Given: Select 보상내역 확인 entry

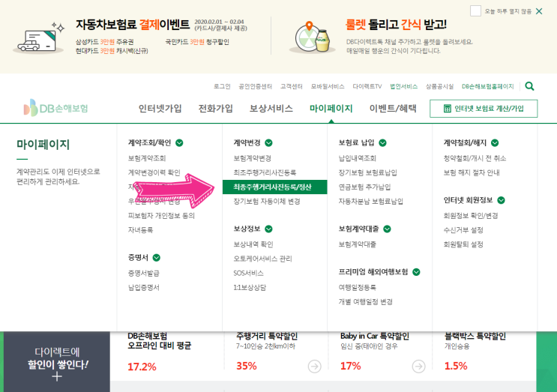Looking at the screenshot, I should pos(253,244).
